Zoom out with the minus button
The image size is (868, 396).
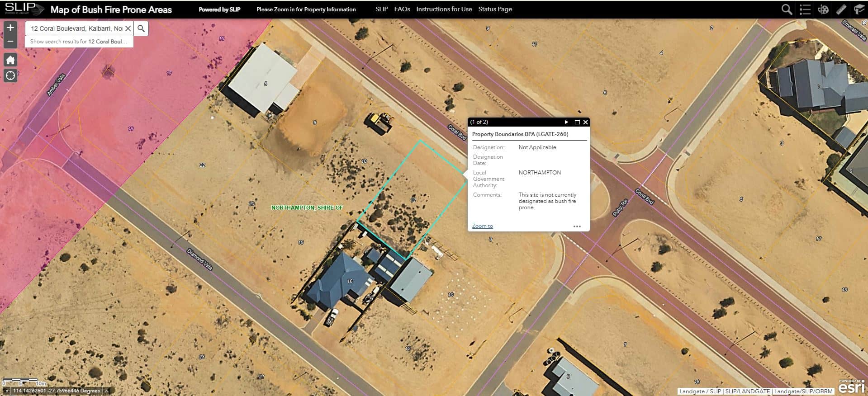point(10,42)
